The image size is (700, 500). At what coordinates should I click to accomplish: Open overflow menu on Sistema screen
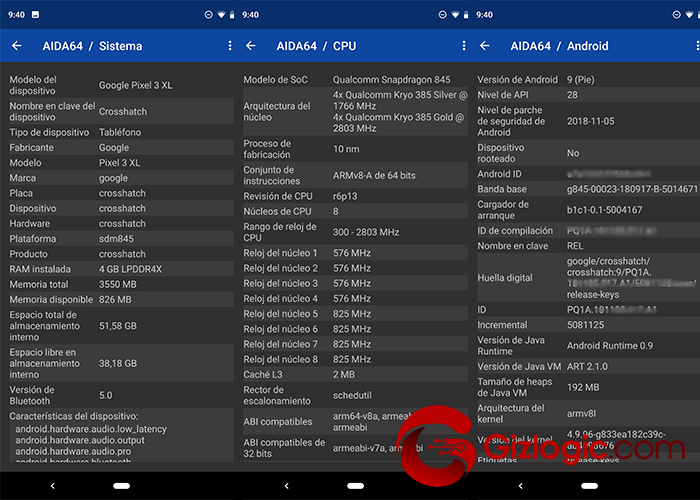click(x=230, y=46)
